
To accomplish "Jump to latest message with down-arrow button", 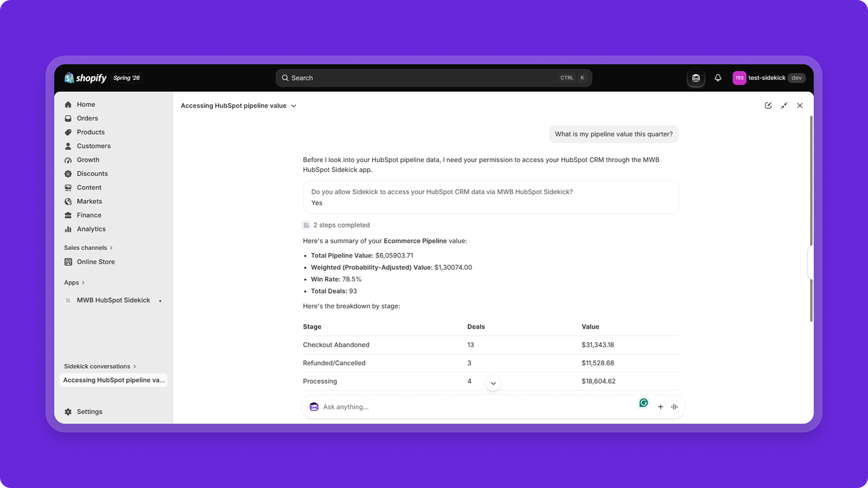I will tap(493, 383).
